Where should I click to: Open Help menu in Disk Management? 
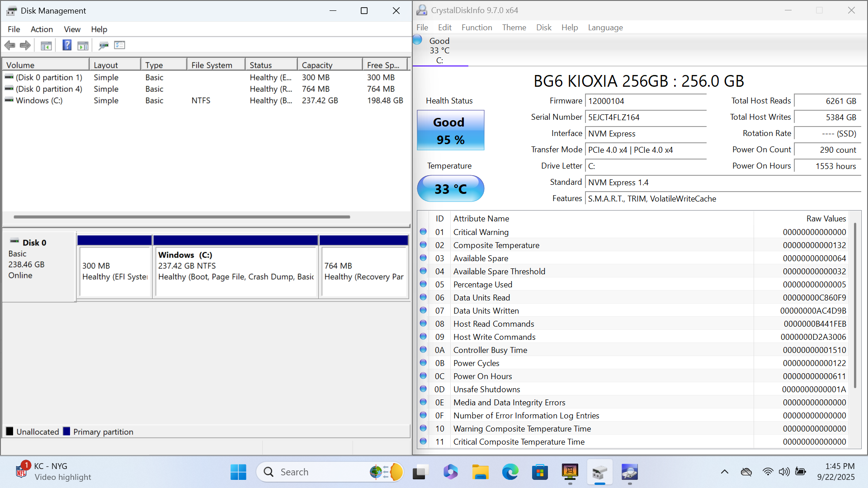pos(99,29)
